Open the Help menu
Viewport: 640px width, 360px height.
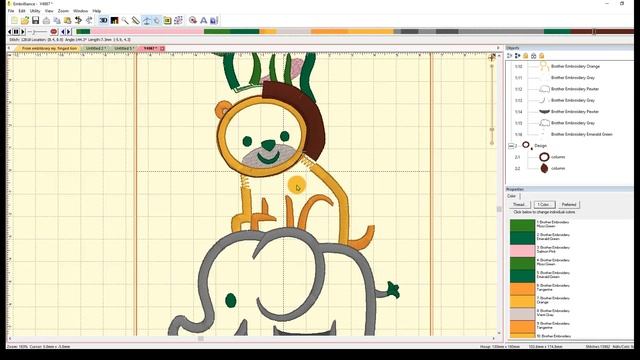(x=97, y=11)
